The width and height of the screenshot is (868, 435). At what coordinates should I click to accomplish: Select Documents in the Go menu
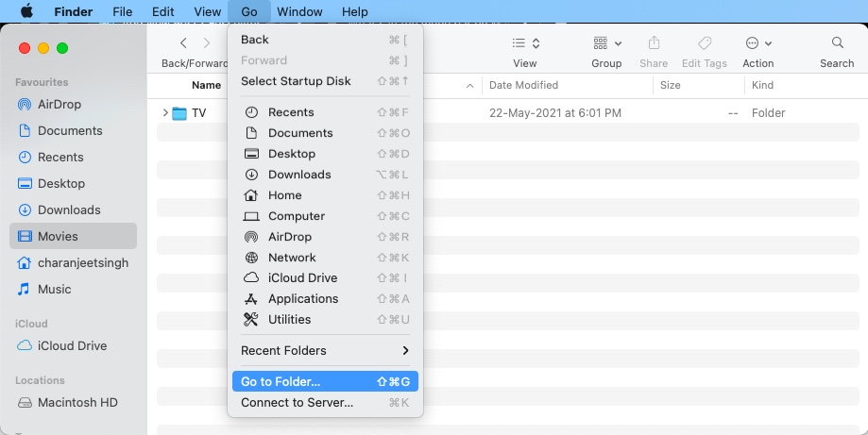(325, 133)
